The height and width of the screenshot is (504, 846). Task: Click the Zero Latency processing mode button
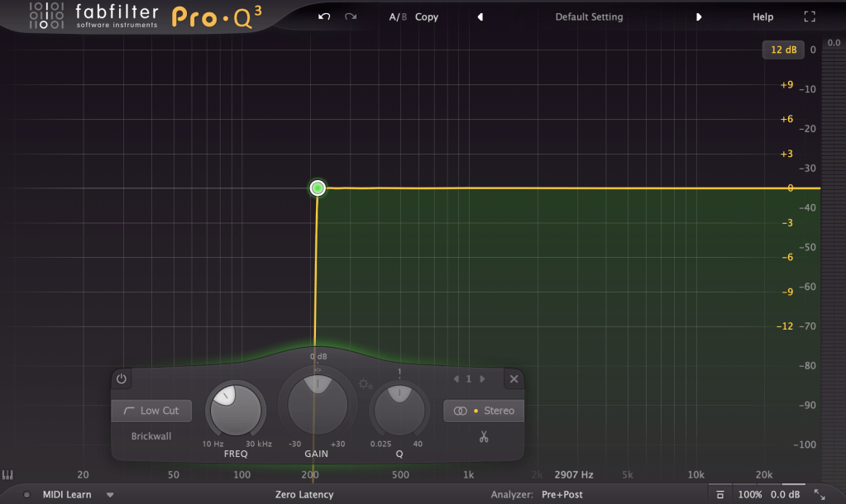[304, 494]
